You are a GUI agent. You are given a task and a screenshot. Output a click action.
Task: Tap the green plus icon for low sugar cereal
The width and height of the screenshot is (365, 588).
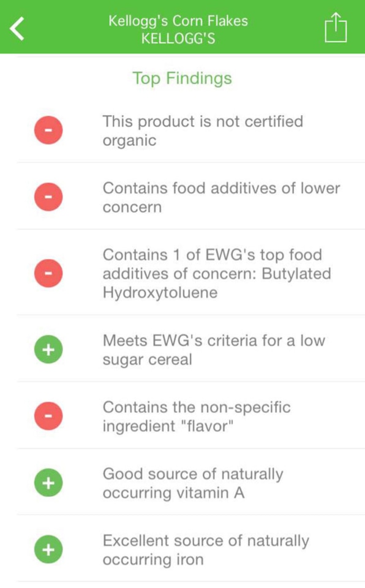[48, 350]
